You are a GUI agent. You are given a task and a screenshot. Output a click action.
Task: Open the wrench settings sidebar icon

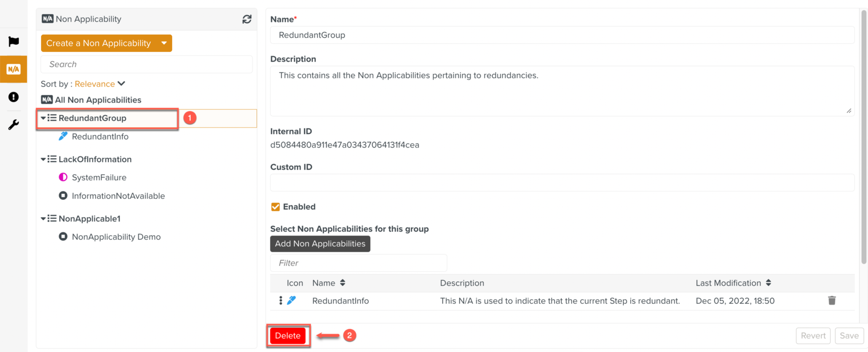click(14, 124)
